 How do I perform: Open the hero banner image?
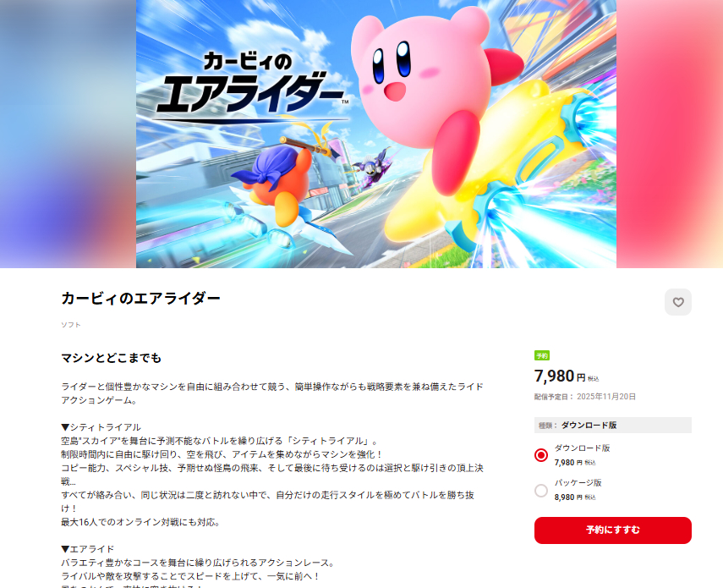pyautogui.click(x=376, y=134)
